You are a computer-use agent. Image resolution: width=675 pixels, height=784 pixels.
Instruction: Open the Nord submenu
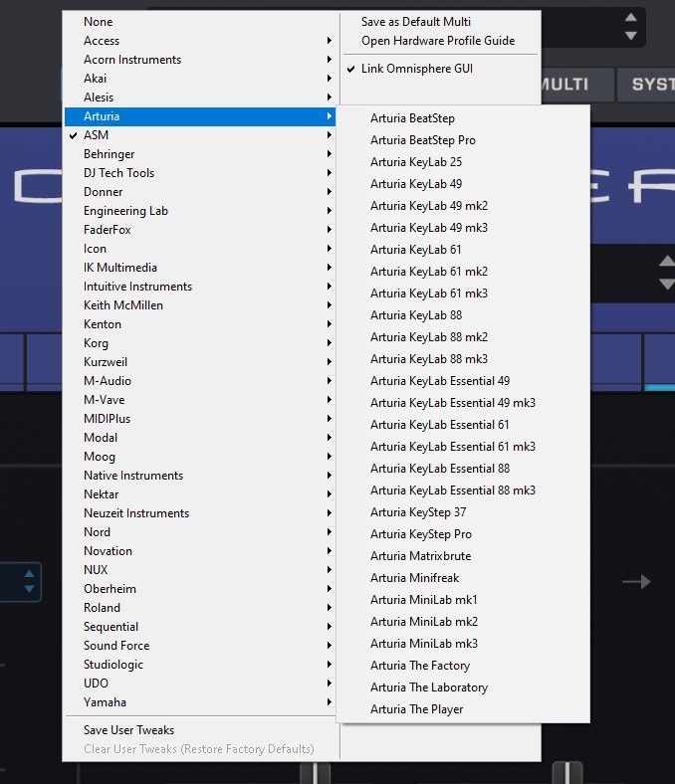click(x=200, y=532)
